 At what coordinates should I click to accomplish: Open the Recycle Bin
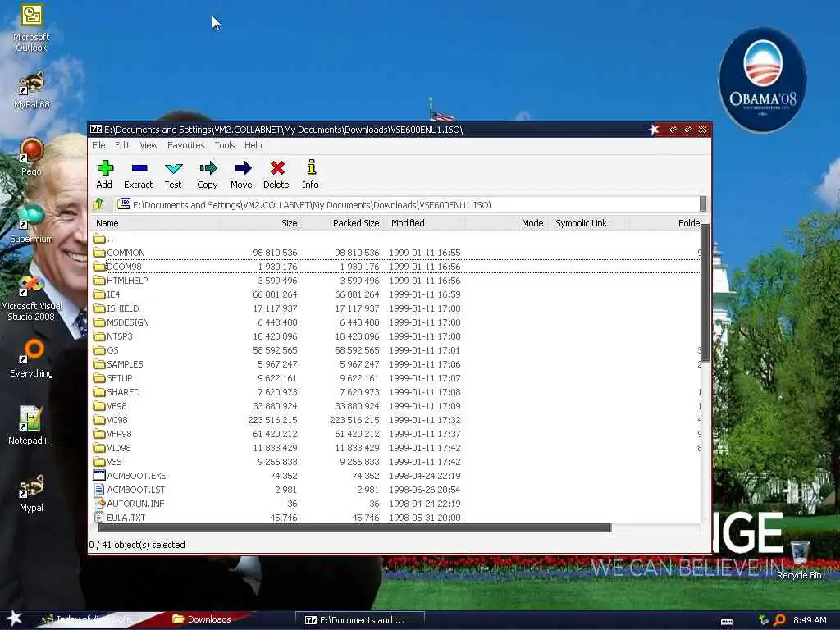coord(799,559)
